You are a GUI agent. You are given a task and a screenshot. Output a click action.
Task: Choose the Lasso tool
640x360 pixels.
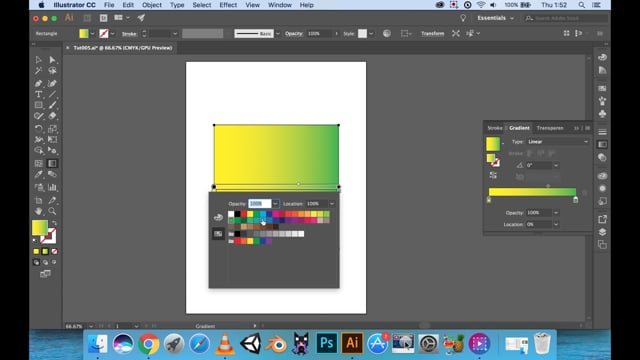pos(52,71)
